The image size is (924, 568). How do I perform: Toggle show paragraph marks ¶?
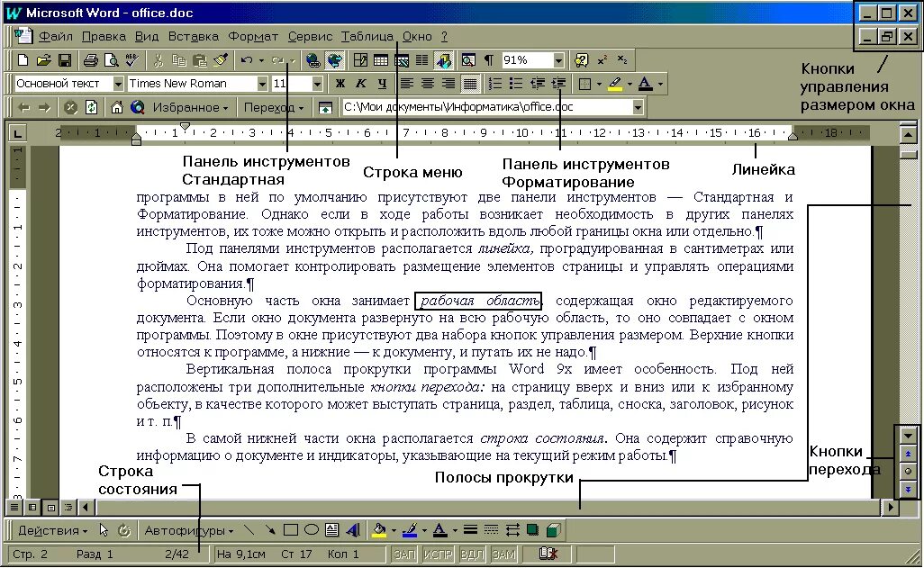click(488, 60)
